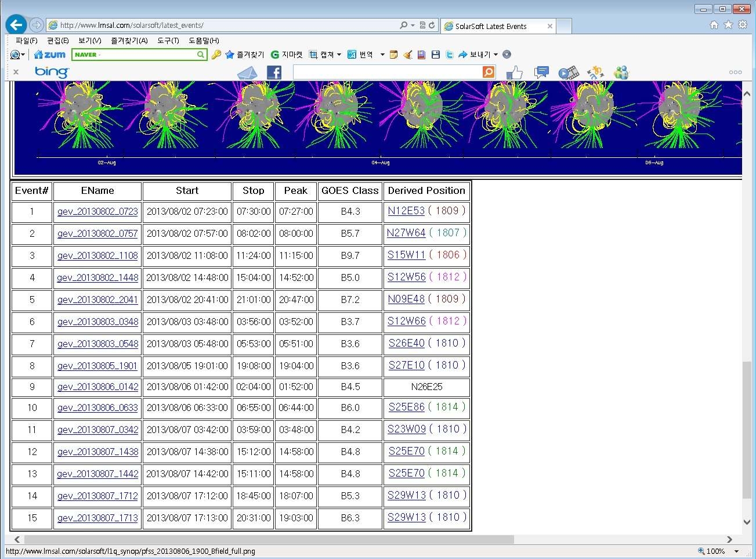Viewport: 756px width, 559px height.
Task: Open the browser Home icon
Action: coord(714,25)
